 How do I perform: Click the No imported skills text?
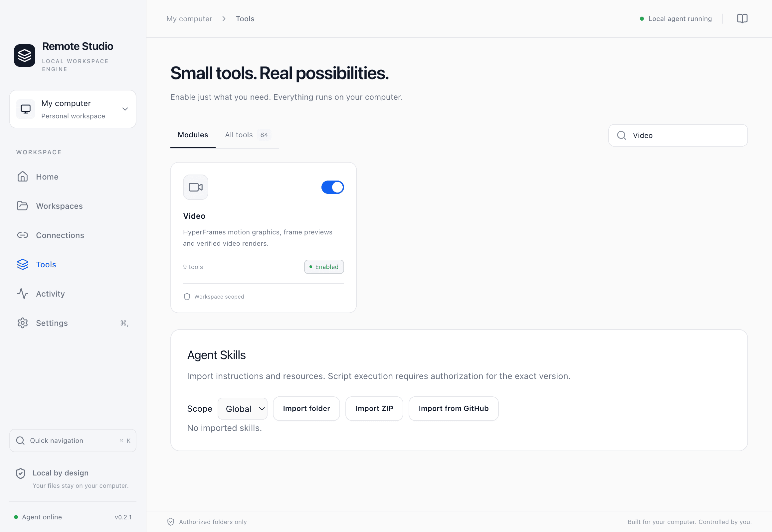point(224,428)
